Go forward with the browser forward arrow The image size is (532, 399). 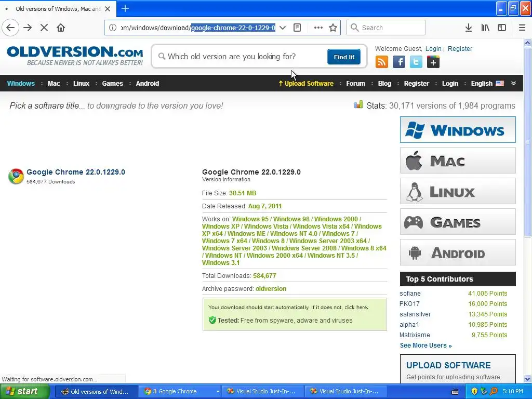28,28
